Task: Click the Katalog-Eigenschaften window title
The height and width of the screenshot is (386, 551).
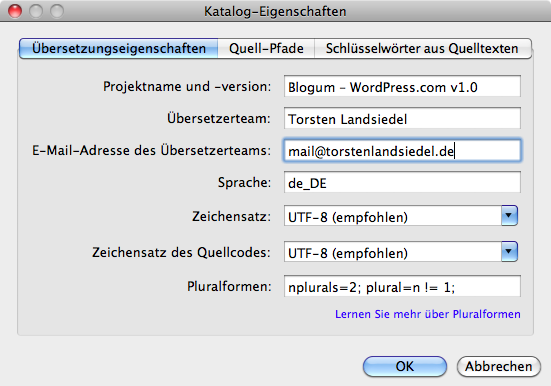Action: [x=275, y=11]
